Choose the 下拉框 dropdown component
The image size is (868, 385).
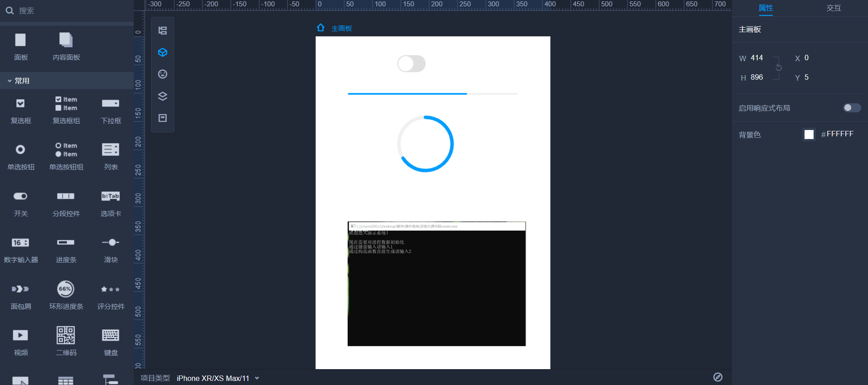tap(111, 111)
